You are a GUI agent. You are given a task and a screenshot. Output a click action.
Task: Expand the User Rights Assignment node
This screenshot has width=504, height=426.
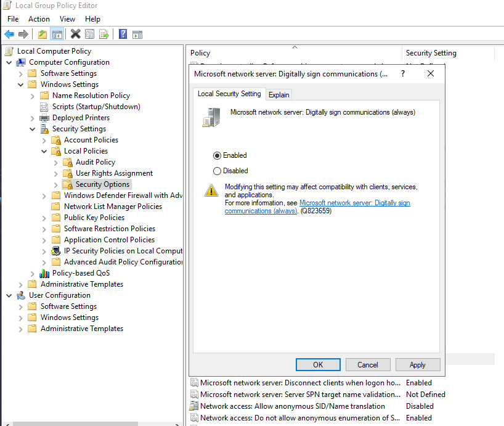[56, 174]
